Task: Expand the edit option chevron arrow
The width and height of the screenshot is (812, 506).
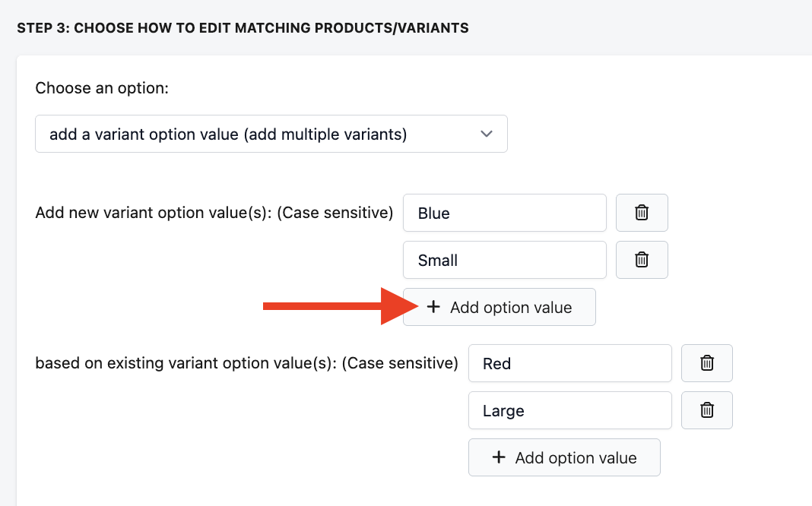Action: (x=487, y=134)
